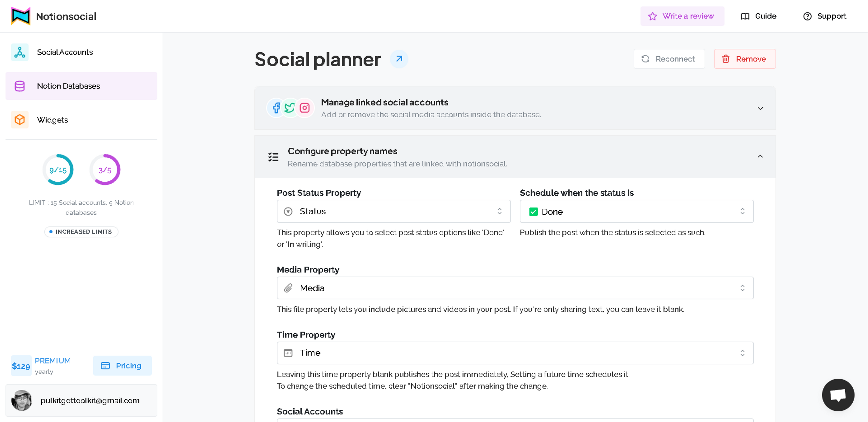The width and height of the screenshot is (868, 422).
Task: Click the Reconnect button
Action: (669, 59)
